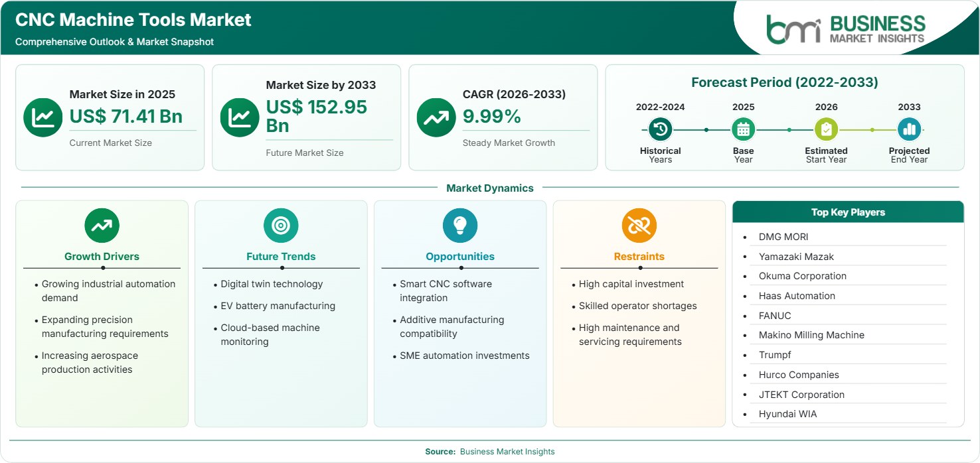Click the Growth Drivers trend icon
Viewport: 980px width, 463px height.
point(102,226)
